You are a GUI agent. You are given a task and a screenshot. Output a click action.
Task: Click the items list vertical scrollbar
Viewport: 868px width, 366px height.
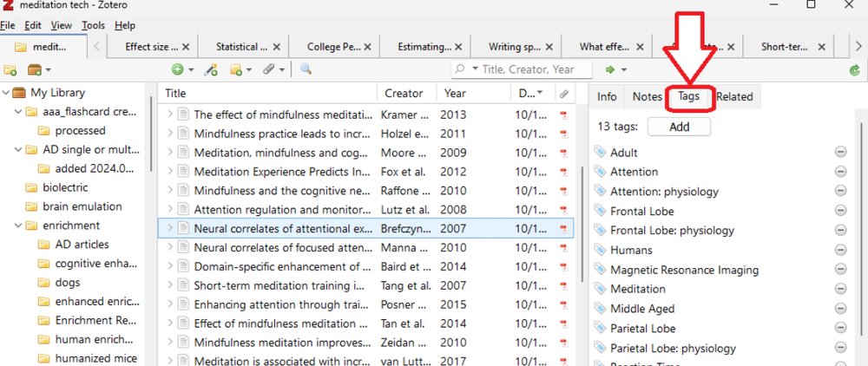point(581,224)
